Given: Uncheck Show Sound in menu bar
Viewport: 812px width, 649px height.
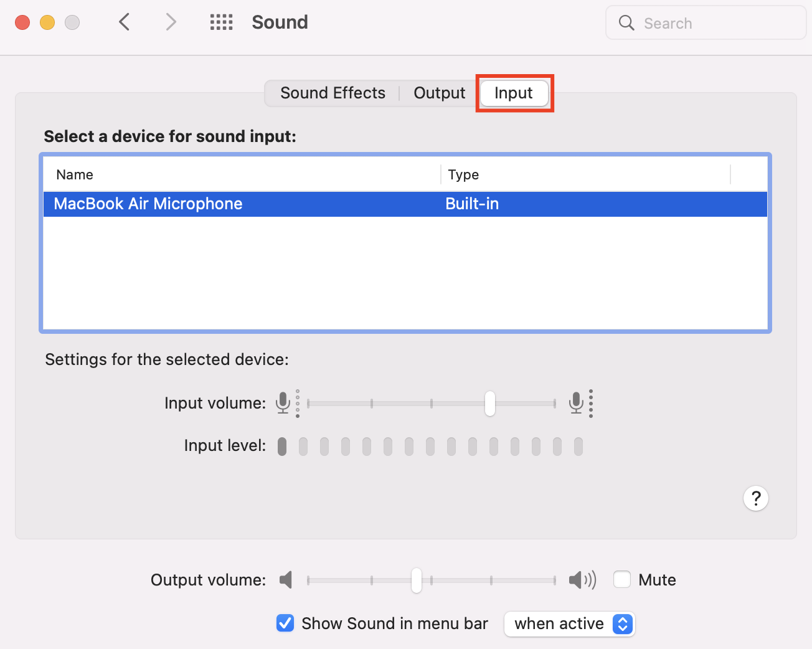Looking at the screenshot, I should 285,623.
